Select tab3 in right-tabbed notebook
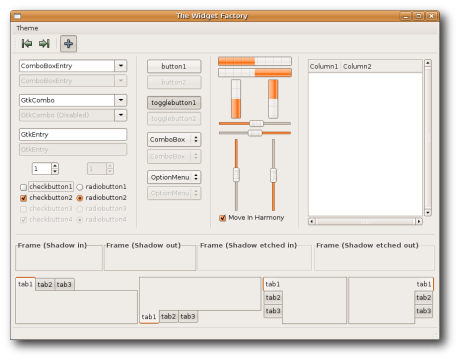 [424, 311]
